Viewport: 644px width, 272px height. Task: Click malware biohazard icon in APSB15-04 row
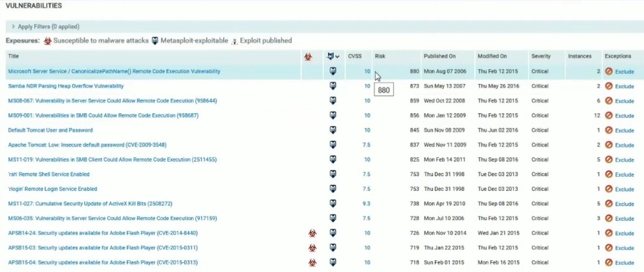(312, 263)
